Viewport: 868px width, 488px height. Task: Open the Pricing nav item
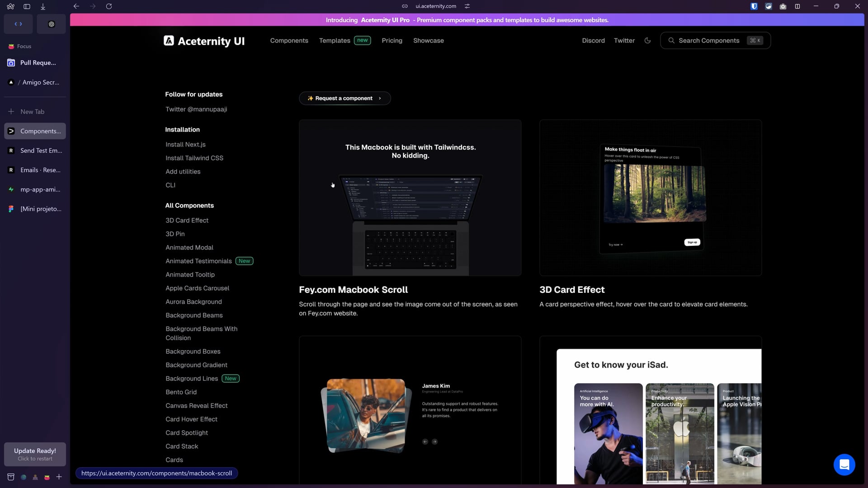tap(392, 41)
